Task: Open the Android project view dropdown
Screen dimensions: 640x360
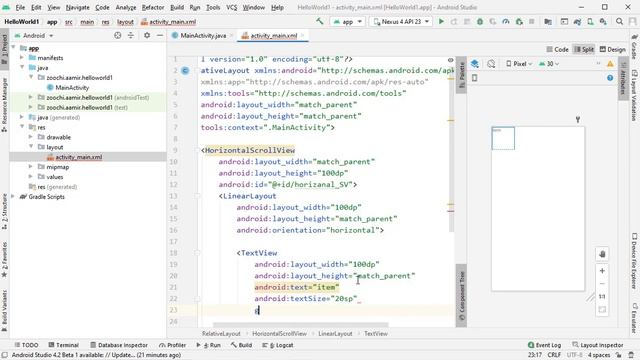Action: click(x=34, y=36)
